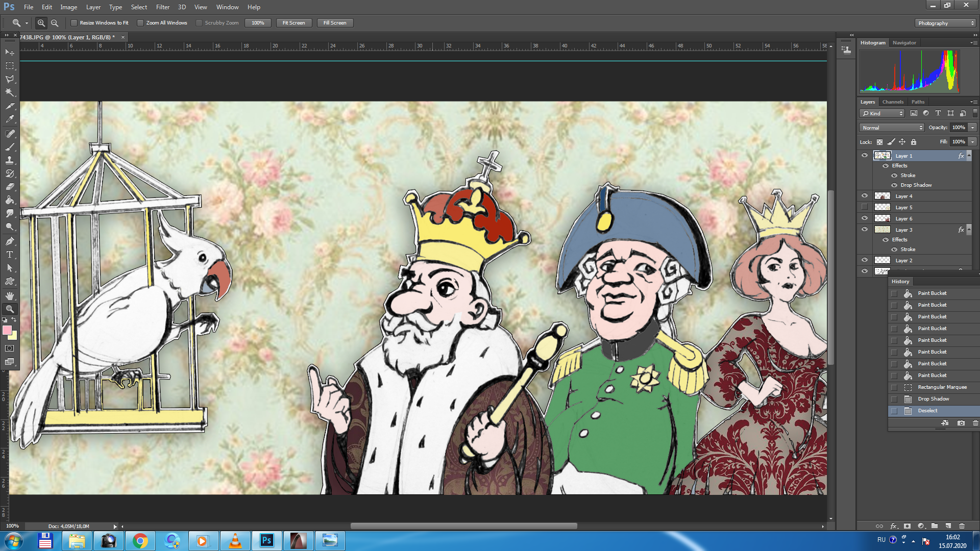
Task: Select the Smudge tool
Action: (x=10, y=213)
